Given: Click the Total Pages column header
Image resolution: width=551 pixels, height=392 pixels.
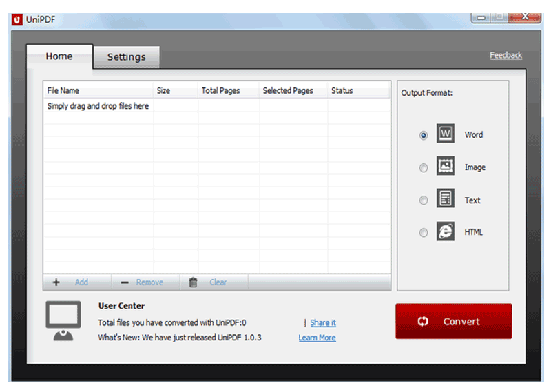Looking at the screenshot, I should (x=229, y=90).
